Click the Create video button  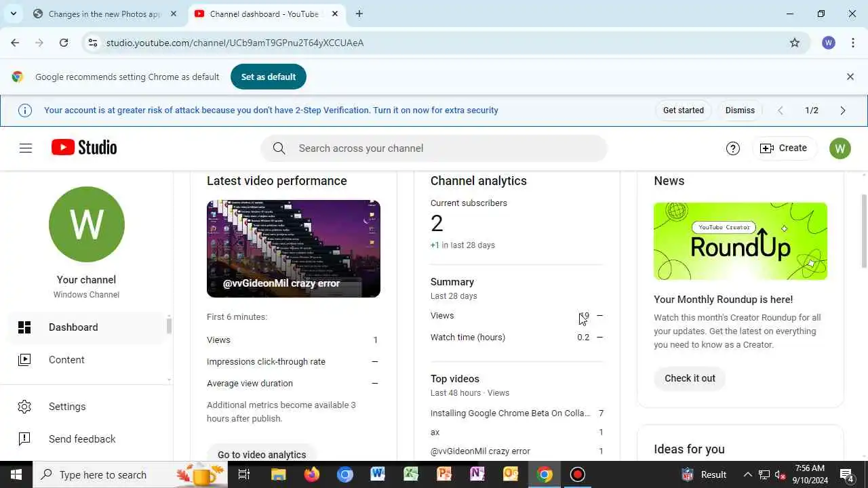(783, 148)
